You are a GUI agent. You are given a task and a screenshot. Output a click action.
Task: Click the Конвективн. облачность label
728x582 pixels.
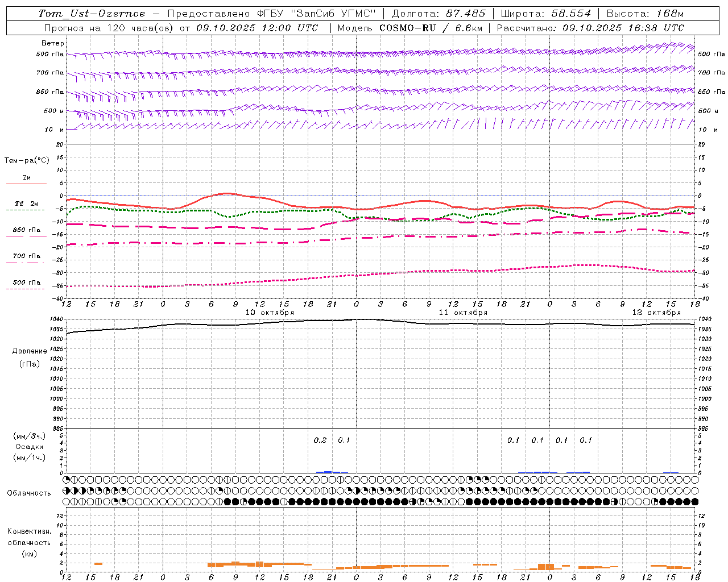(29, 537)
